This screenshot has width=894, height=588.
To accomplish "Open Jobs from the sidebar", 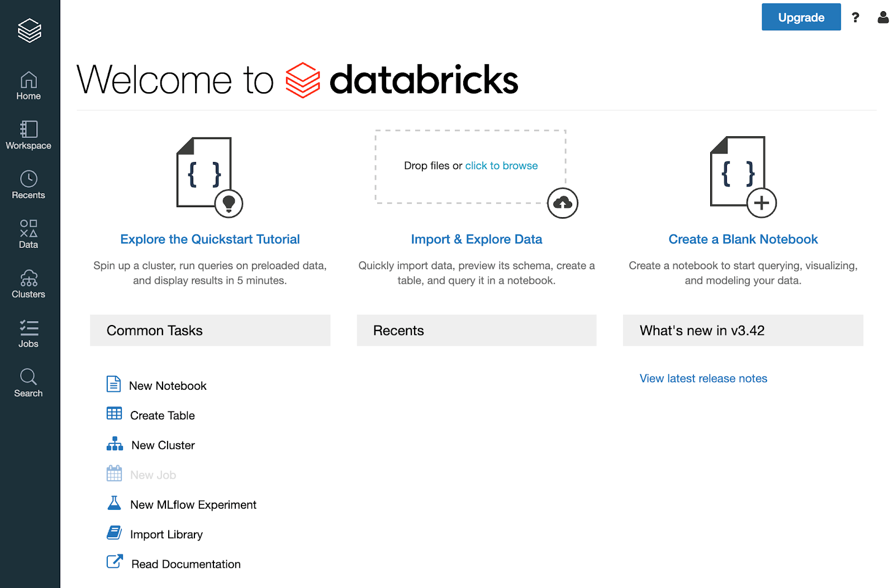I will click(28, 333).
